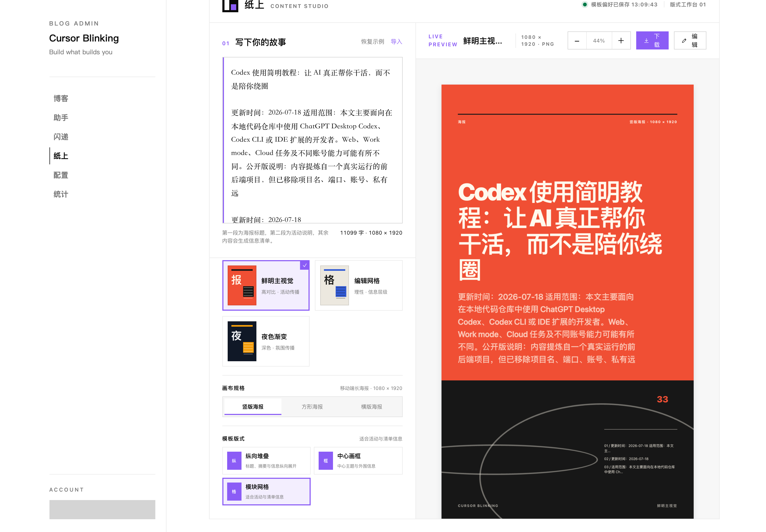Click the 44% zoom level value

point(599,41)
